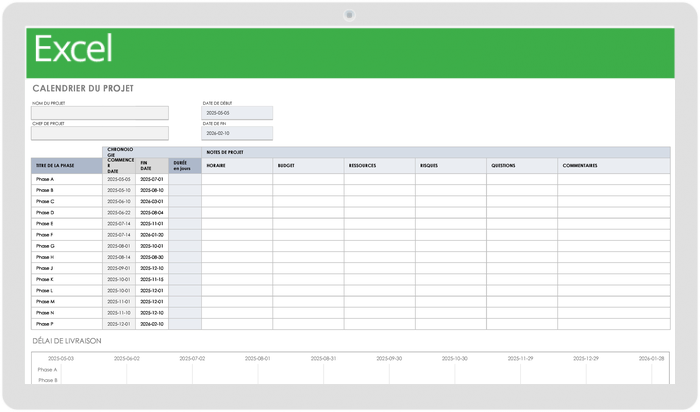Click the Risques column header
This screenshot has width=700, height=412.
pos(451,166)
